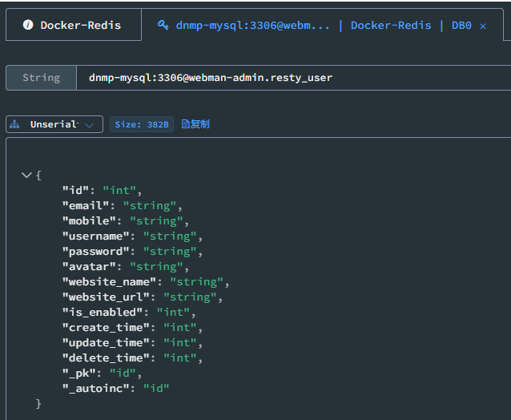Open the Unserialize viewer format dropdown
The image size is (511, 420).
coord(54,124)
